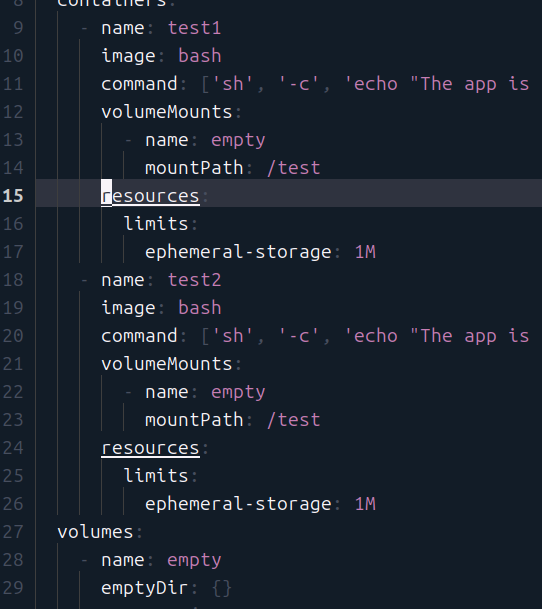Click the value test2 on line 18
This screenshot has width=542, height=609.
[x=195, y=280]
